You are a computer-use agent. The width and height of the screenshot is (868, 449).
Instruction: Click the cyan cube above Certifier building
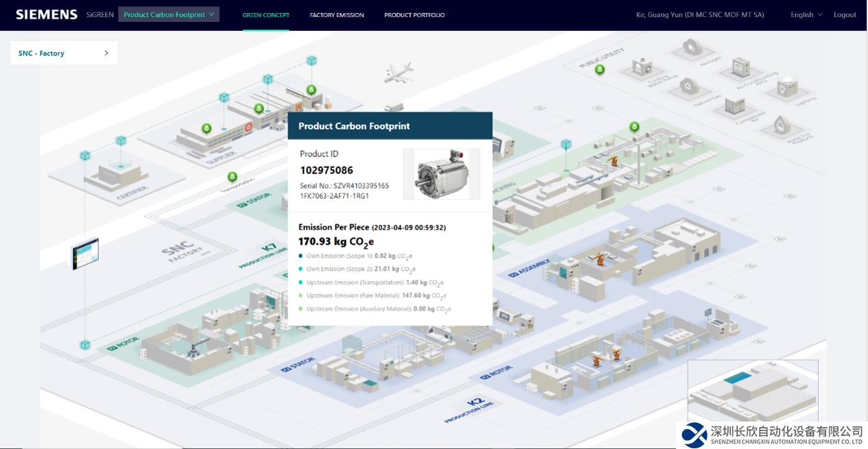(x=121, y=141)
